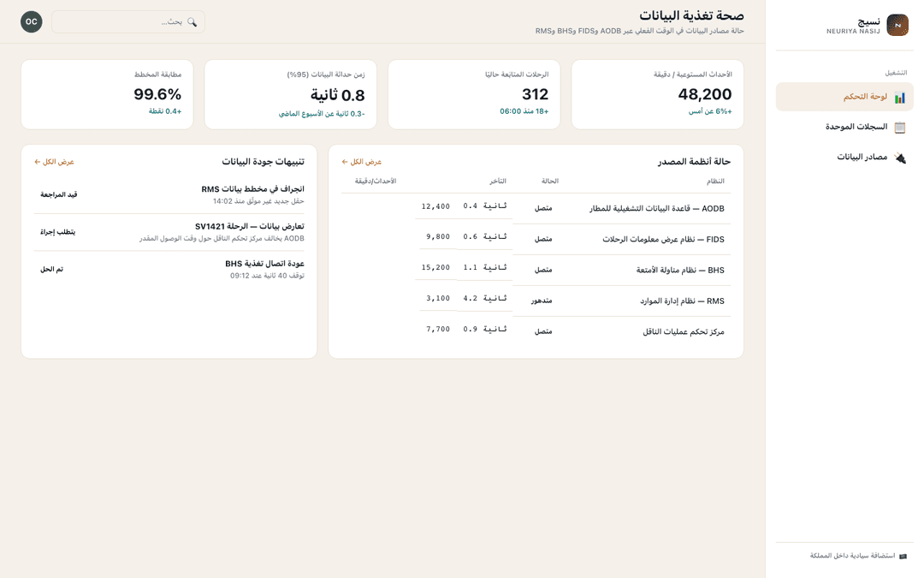
Task: Click the AODB — قاعدة البيانات التشغيلية للمطار row name
Action: tap(656, 209)
